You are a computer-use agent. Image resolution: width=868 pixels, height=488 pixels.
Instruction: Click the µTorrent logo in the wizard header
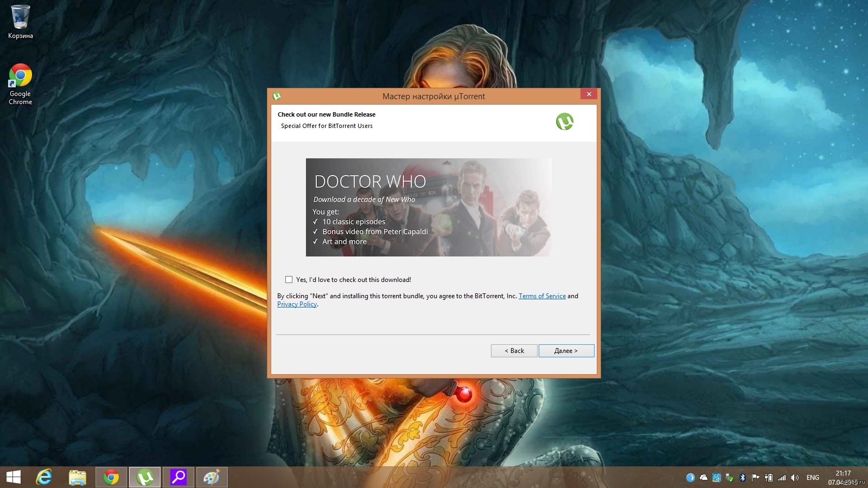pyautogui.click(x=564, y=121)
